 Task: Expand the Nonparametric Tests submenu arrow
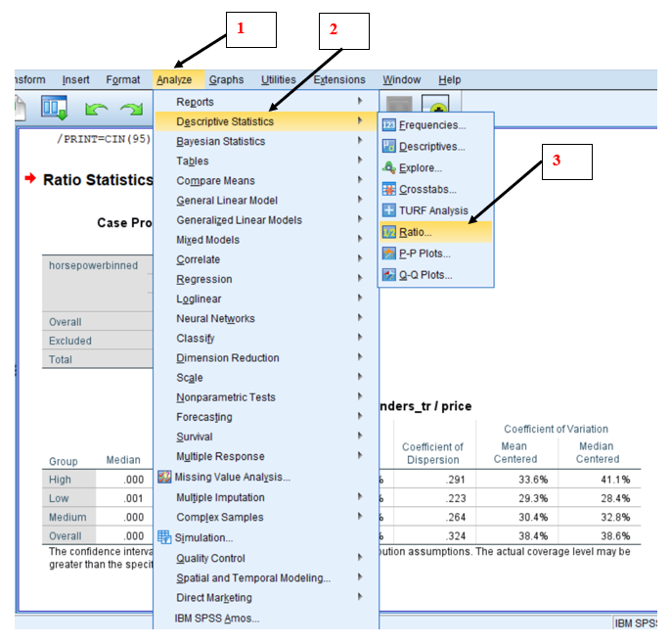(x=361, y=397)
